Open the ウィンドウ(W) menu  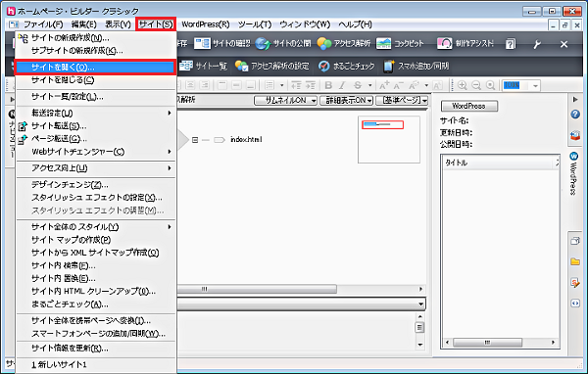[x=305, y=24]
